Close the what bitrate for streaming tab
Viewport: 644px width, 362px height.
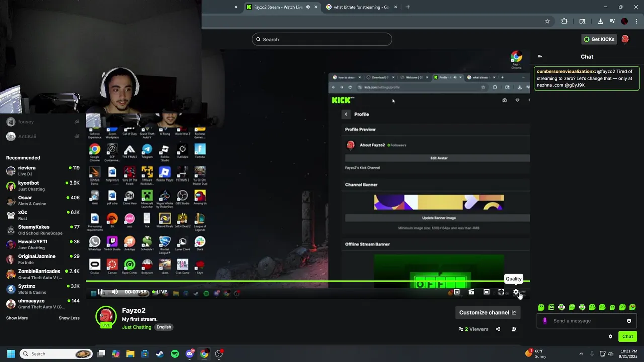point(396,7)
